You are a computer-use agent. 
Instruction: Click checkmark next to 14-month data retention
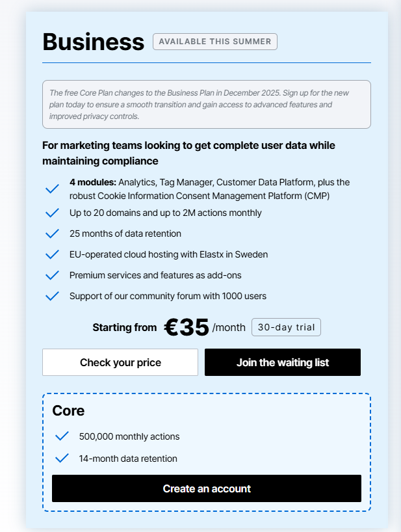point(62,458)
